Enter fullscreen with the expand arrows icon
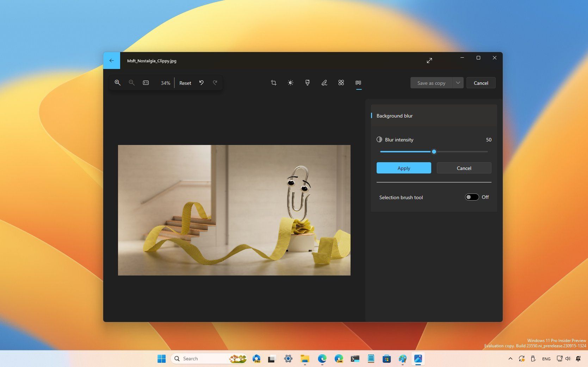This screenshot has width=588, height=367. pos(429,60)
